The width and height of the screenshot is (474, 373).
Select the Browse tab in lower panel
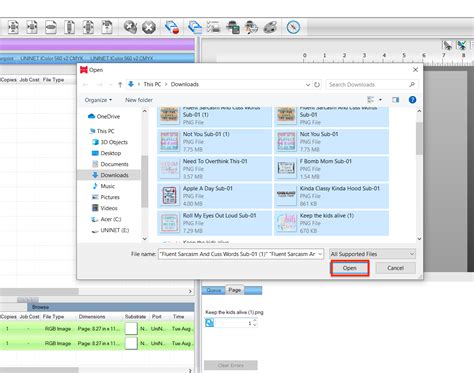coord(41,307)
